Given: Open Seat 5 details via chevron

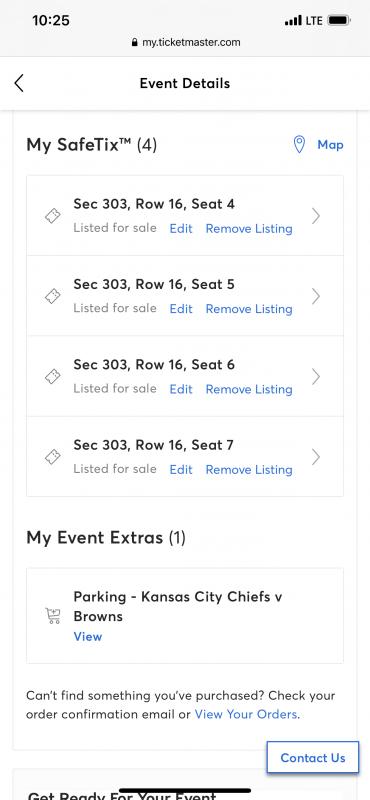Looking at the screenshot, I should [316, 296].
